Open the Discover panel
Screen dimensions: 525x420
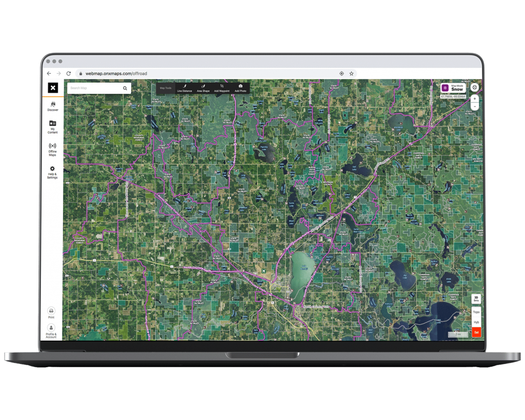(x=53, y=106)
